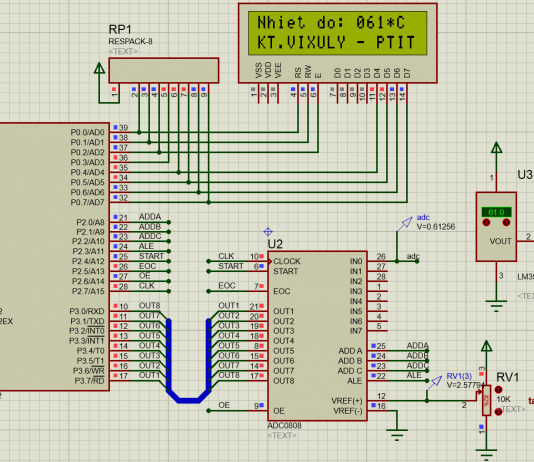Select the RP1 resistor pack body
The image size is (534, 462).
click(164, 70)
